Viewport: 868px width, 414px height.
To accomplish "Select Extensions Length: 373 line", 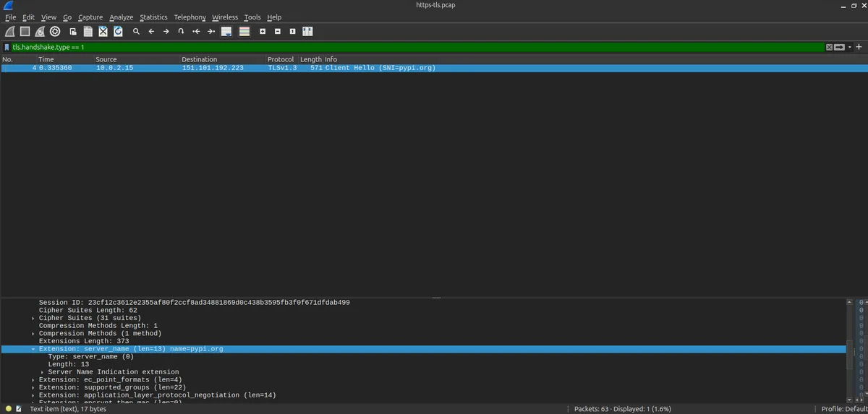I will tap(84, 341).
